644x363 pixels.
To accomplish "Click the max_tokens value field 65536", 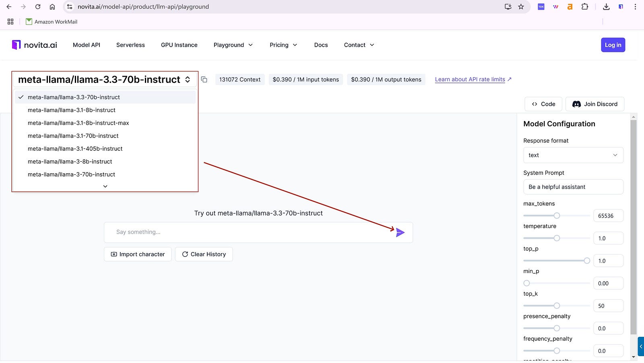I will tap(608, 216).
